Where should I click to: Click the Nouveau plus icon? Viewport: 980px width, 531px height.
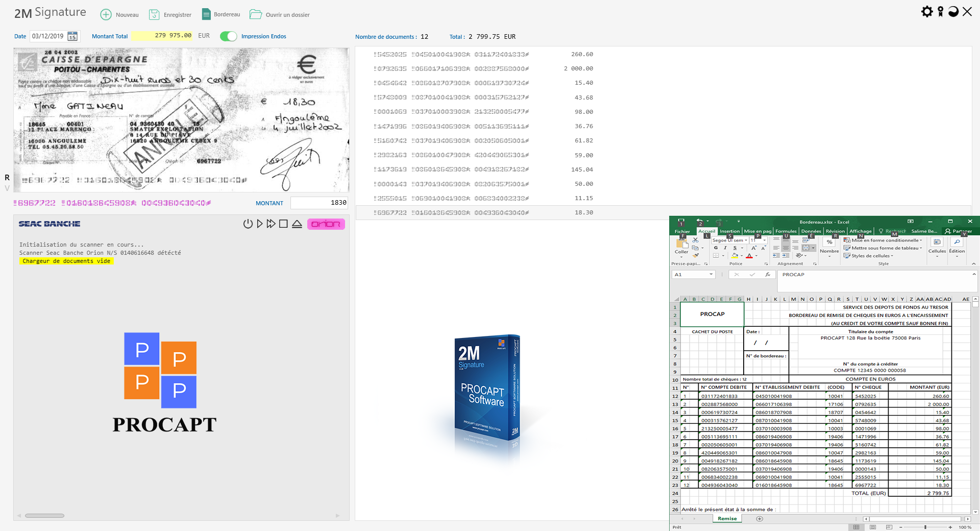coord(106,15)
